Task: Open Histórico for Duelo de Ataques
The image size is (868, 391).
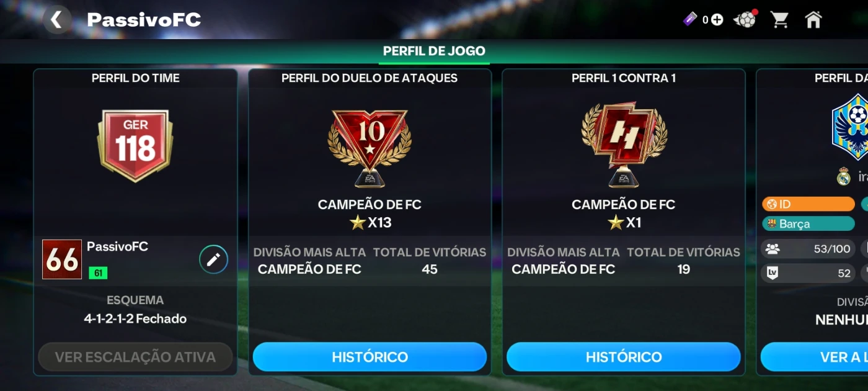Action: (370, 357)
